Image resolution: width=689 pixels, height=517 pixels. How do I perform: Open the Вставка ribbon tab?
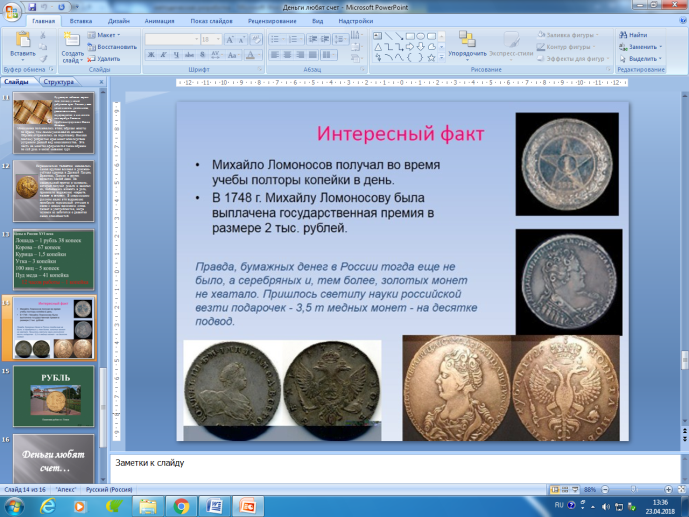80,21
